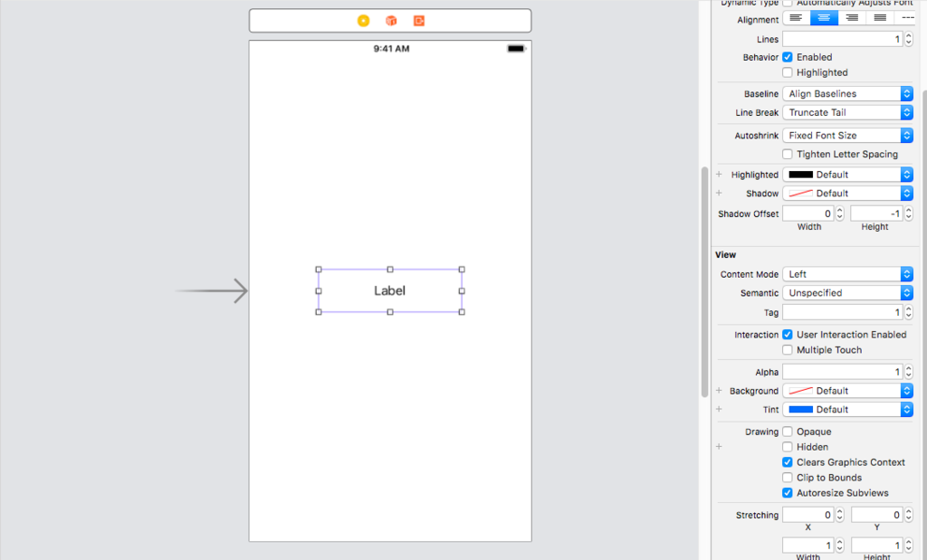This screenshot has width=927, height=560.
Task: Click the Shadow color swatch
Action: (800, 194)
